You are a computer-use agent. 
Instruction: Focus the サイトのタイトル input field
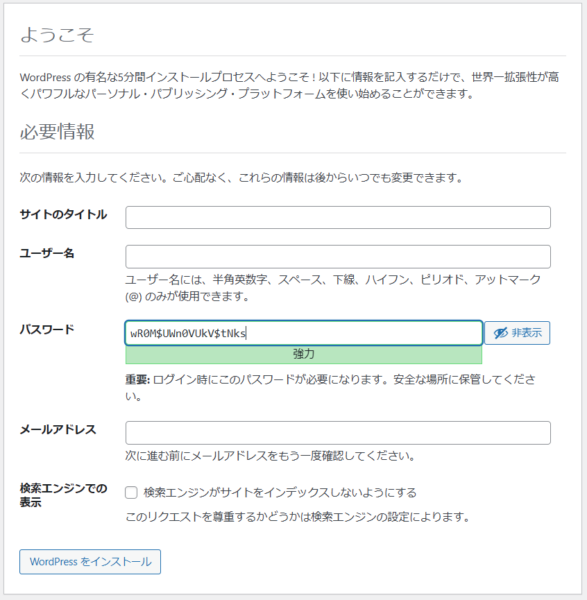(338, 217)
